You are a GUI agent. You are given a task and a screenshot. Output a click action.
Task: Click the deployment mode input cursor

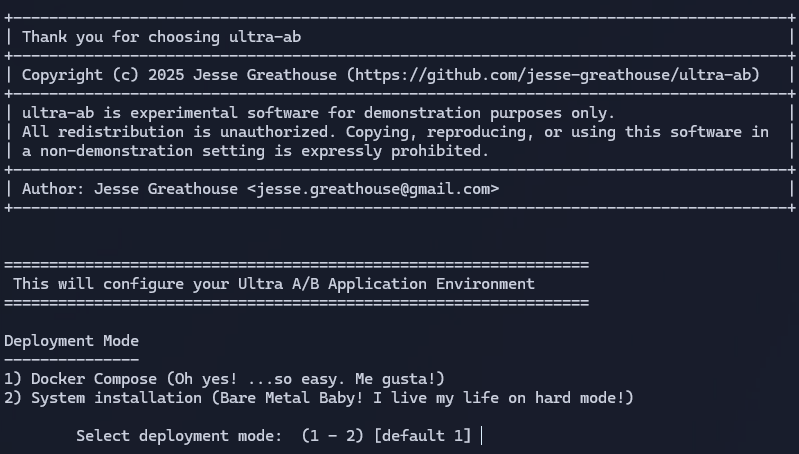click(482, 436)
